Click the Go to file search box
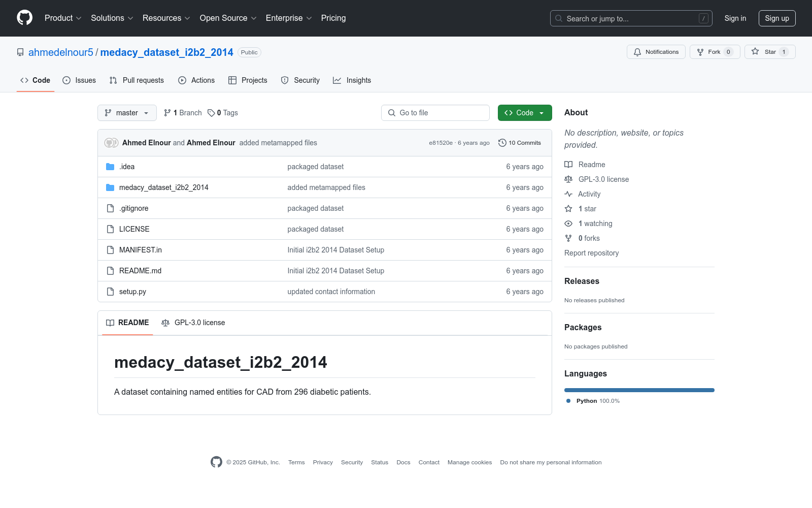812x508 pixels. click(435, 113)
